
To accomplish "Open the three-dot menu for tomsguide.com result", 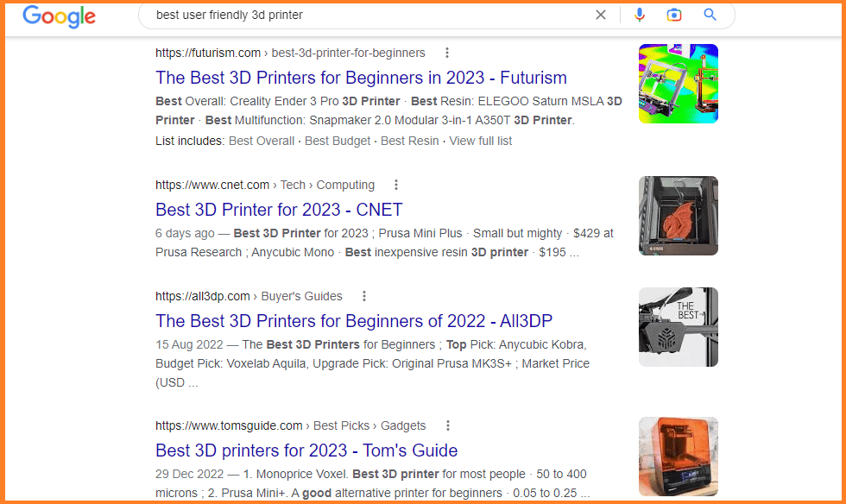I will point(448,425).
